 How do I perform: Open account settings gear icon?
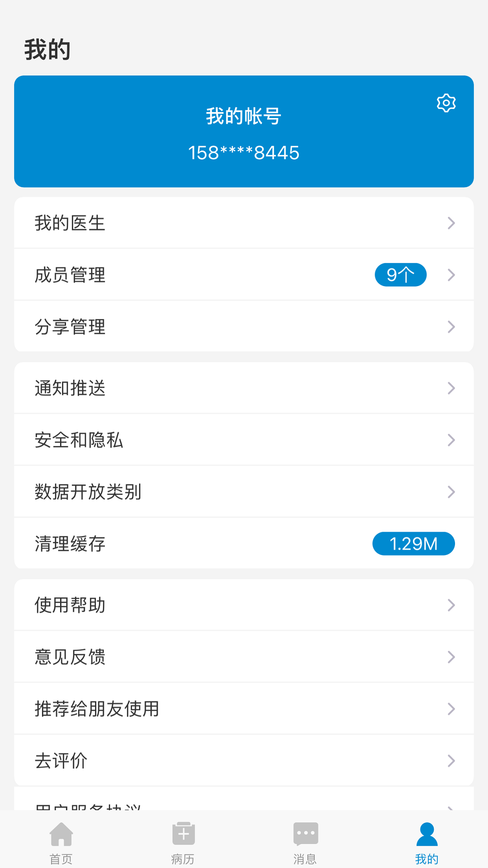tap(446, 103)
